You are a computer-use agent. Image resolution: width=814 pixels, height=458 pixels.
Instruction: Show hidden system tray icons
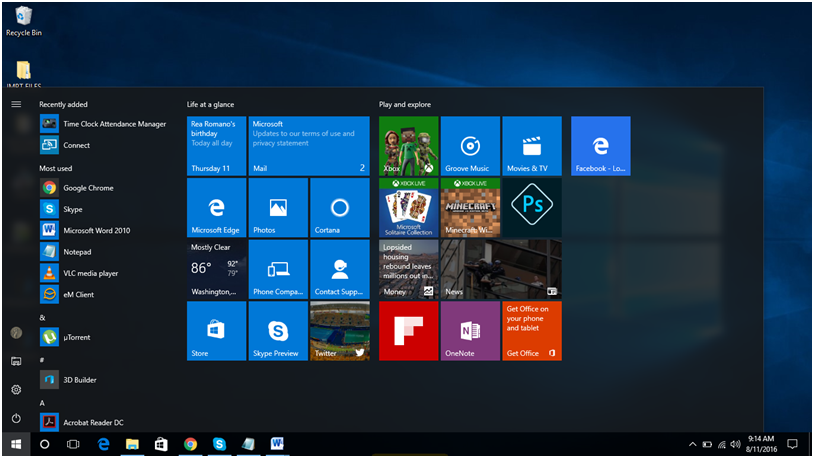click(x=692, y=444)
